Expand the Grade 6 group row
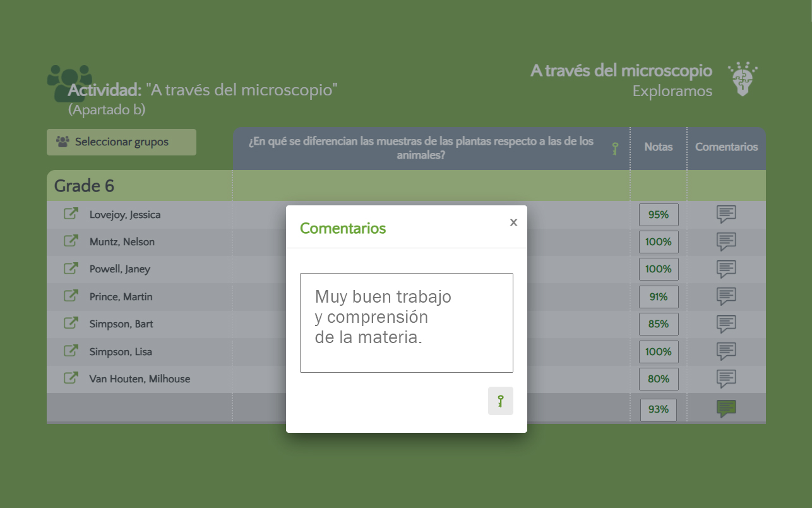The height and width of the screenshot is (508, 812). (84, 186)
